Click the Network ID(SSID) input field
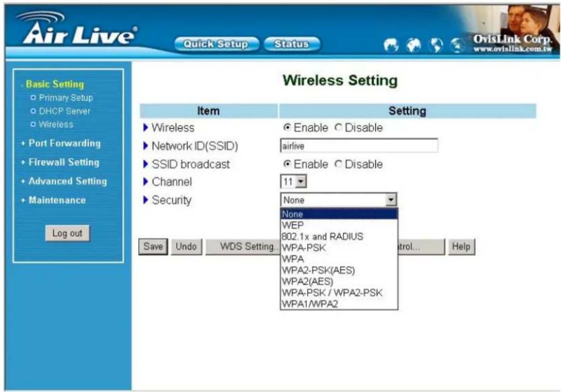 click(359, 146)
